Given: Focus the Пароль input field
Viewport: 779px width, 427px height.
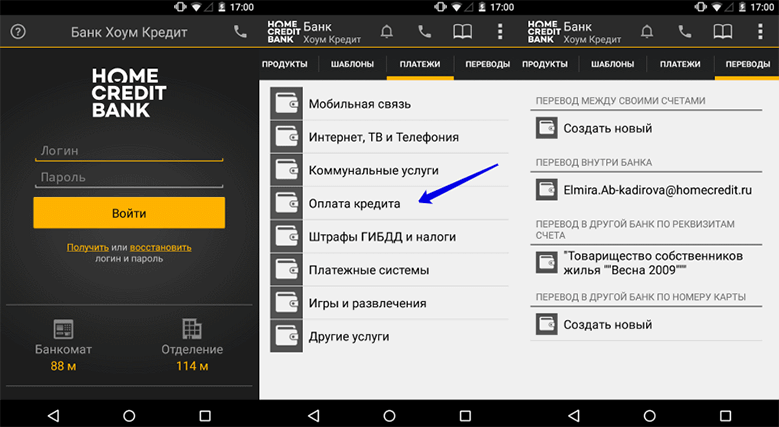Looking at the screenshot, I should 129,177.
